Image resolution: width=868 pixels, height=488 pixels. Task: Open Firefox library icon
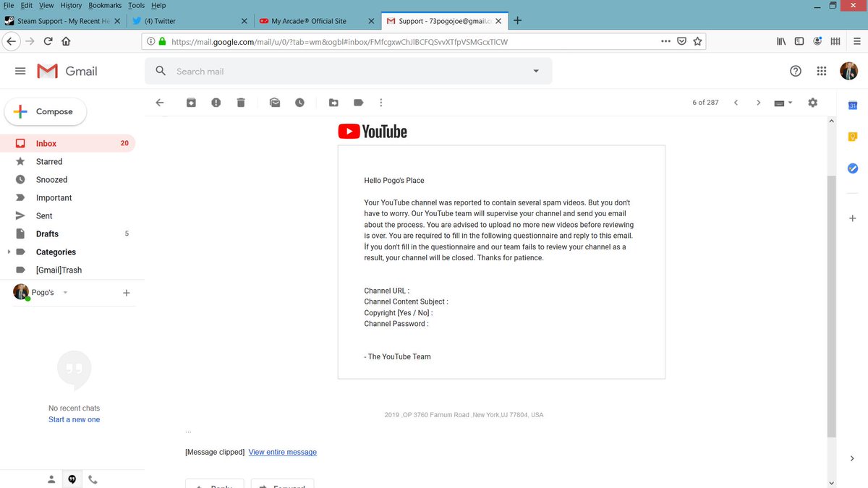[x=781, y=41]
